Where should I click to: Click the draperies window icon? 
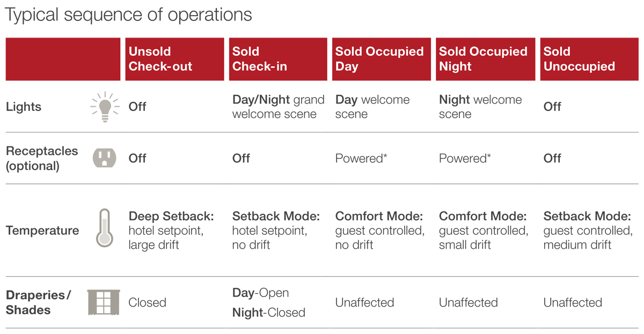point(103,302)
